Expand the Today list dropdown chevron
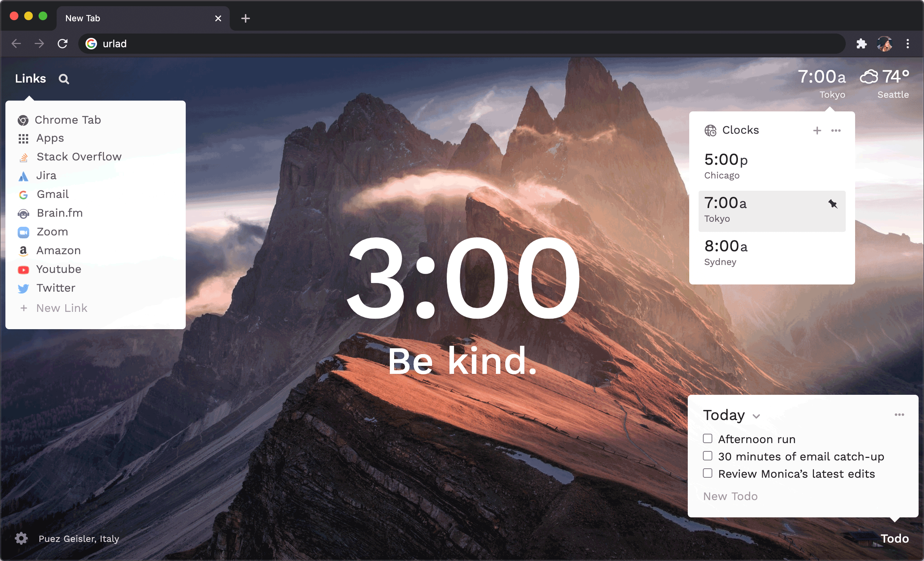 (756, 416)
